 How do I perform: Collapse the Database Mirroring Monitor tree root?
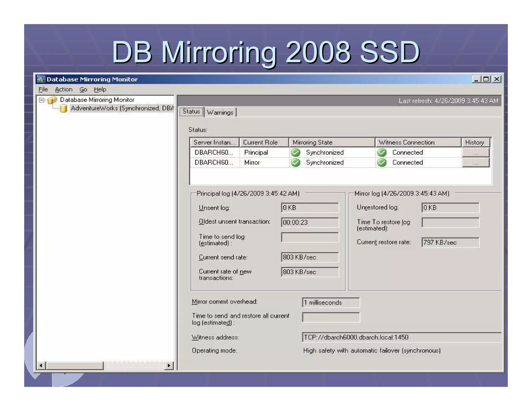[x=42, y=100]
